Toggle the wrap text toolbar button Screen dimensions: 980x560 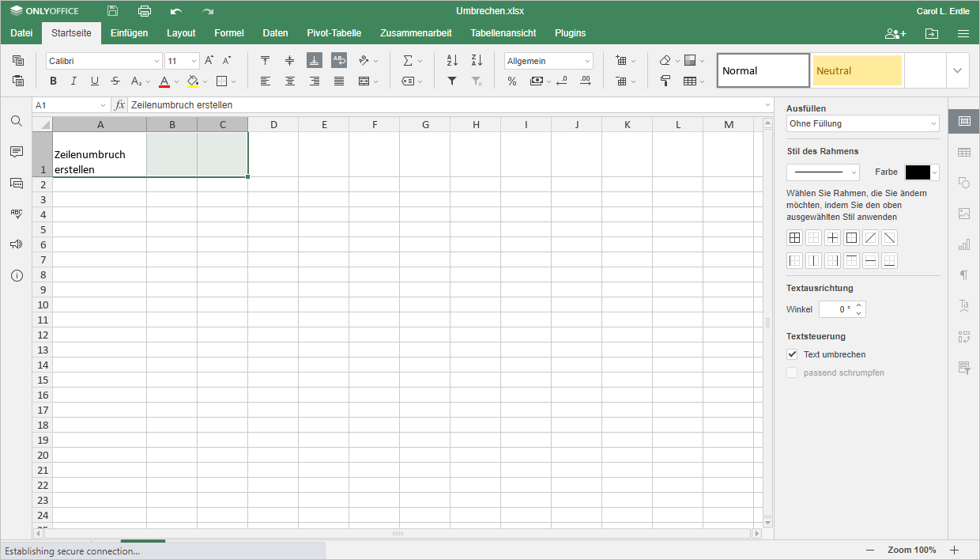click(x=339, y=61)
